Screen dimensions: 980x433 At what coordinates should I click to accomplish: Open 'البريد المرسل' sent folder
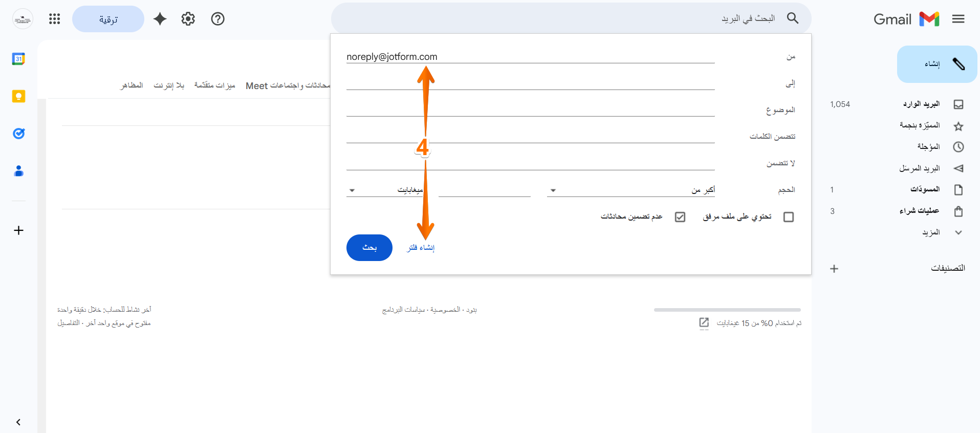920,168
